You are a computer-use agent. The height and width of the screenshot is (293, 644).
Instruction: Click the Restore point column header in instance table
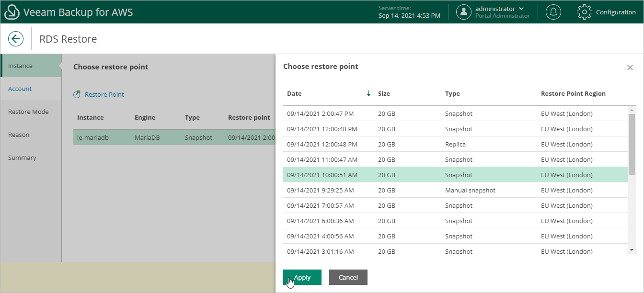tap(249, 117)
